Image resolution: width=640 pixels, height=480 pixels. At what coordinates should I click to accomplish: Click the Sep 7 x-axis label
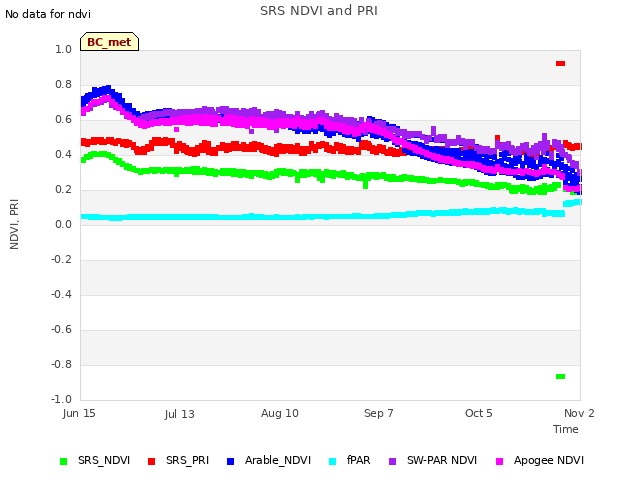pyautogui.click(x=379, y=413)
